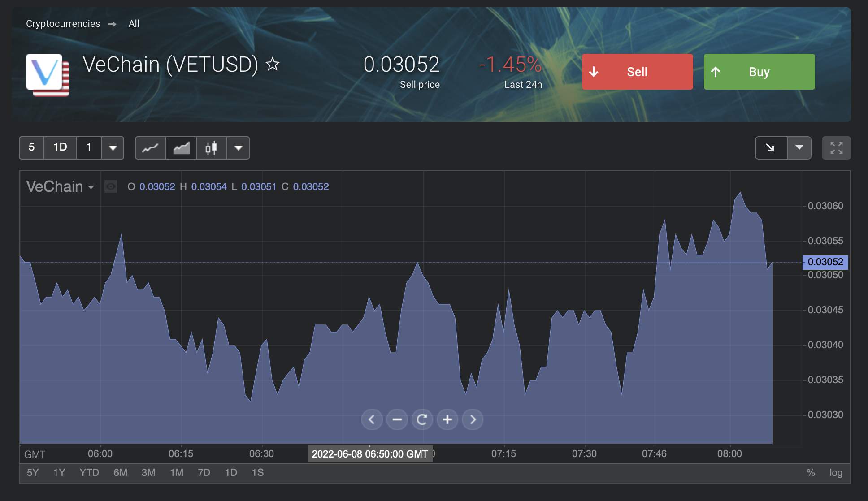The width and height of the screenshot is (868, 501).
Task: Select the 1S time range
Action: coord(258,473)
